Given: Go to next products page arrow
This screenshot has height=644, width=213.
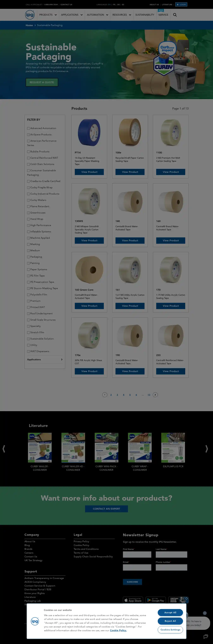Looking at the screenshot, I should [155, 395].
